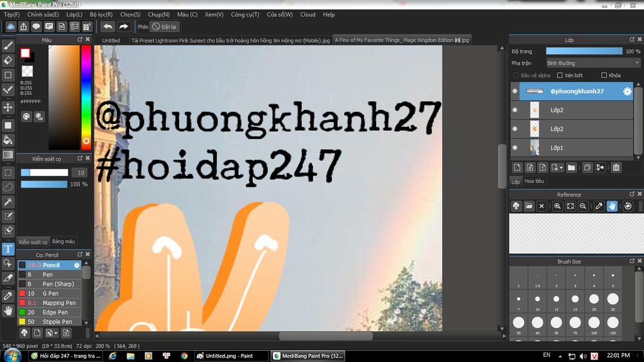This screenshot has height=362, width=644.
Task: Click the volume icon in system tray
Action: click(x=583, y=356)
